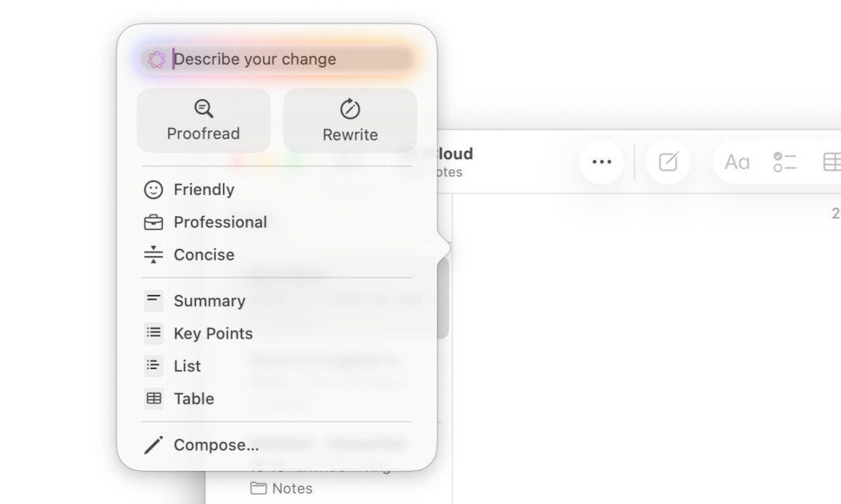Convert the text to Key Points
Screen dimensions: 841x504
[212, 333]
